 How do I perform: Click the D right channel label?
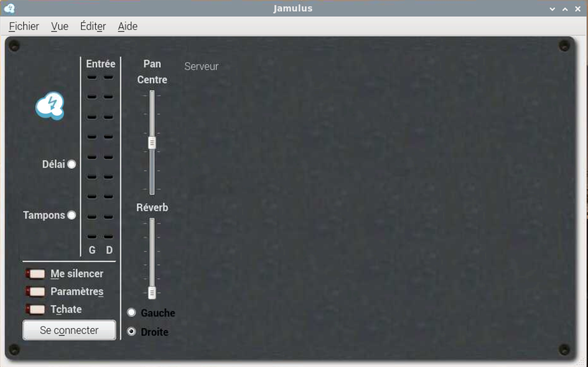pos(109,250)
